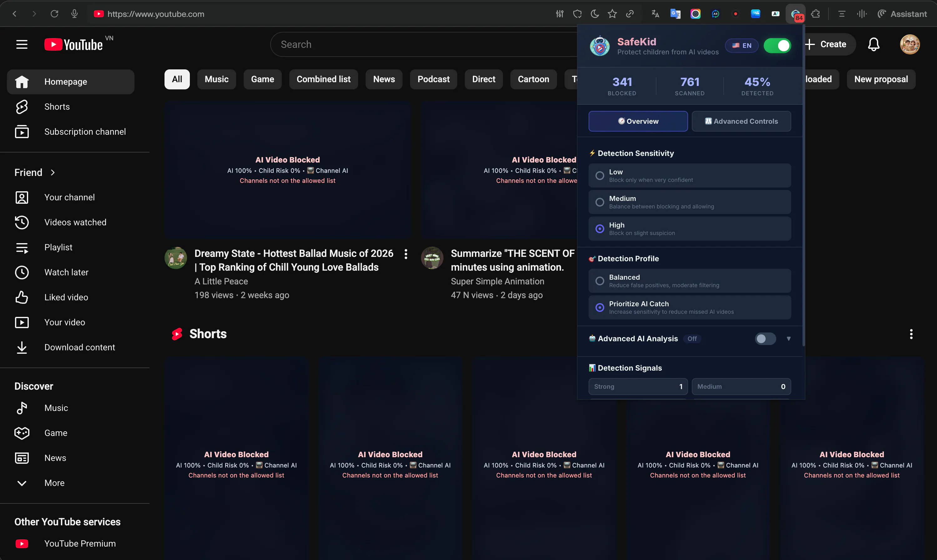Expand the Friend section chevron
937x560 pixels.
(x=53, y=172)
